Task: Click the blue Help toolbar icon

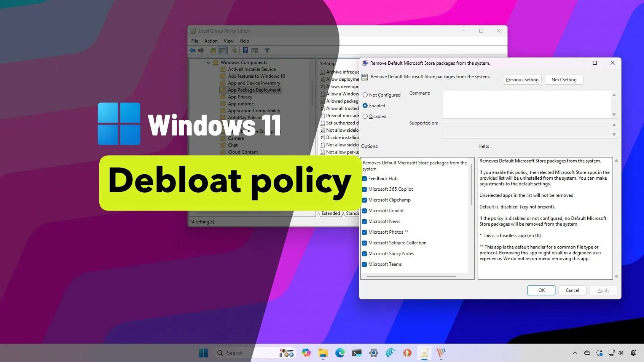Action: point(246,51)
